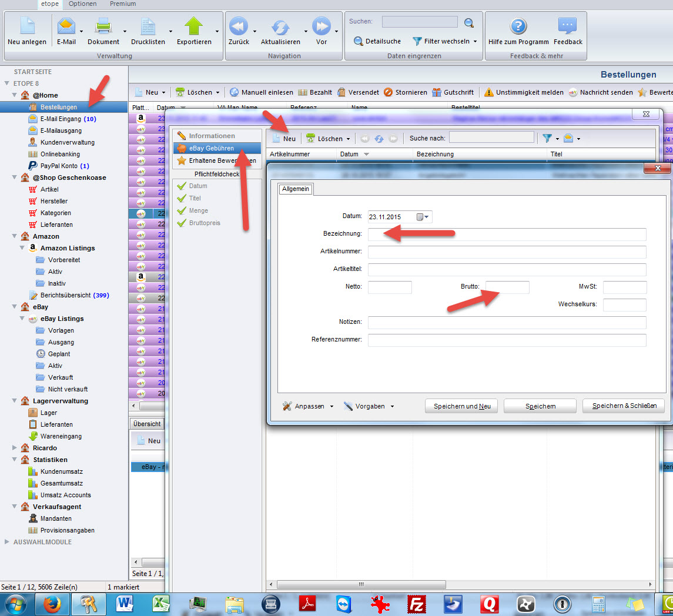Open Filter wechseln dropdown
This screenshot has width=673, height=616.
click(x=445, y=41)
